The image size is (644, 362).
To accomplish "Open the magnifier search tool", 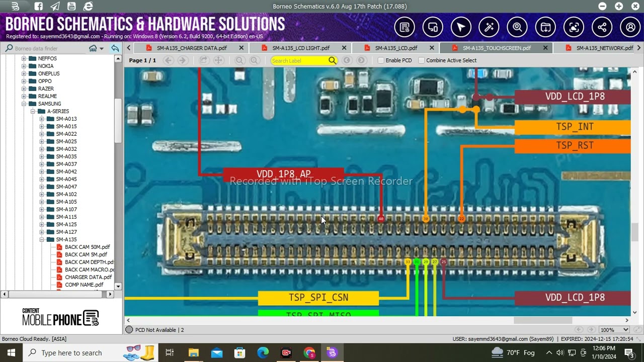I will point(517,27).
